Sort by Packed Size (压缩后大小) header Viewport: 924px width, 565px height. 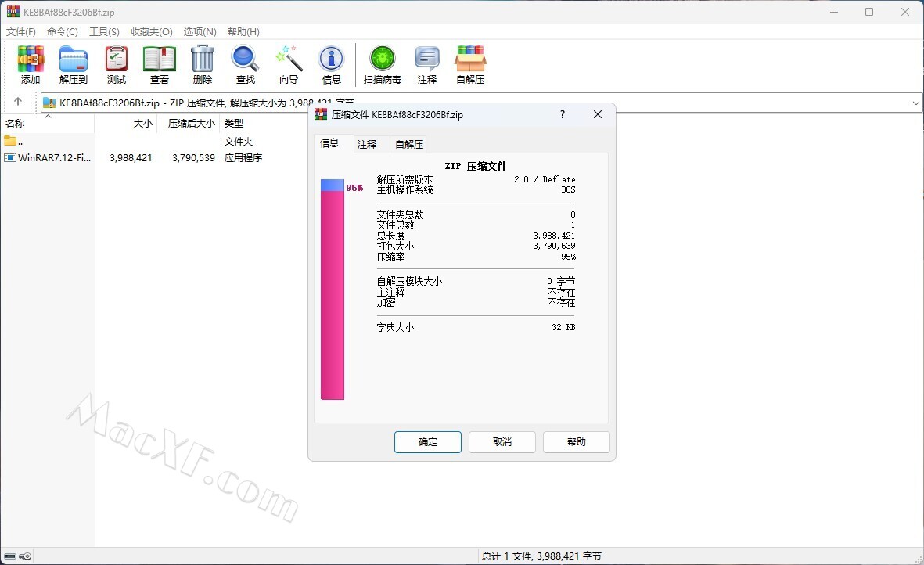tap(192, 123)
